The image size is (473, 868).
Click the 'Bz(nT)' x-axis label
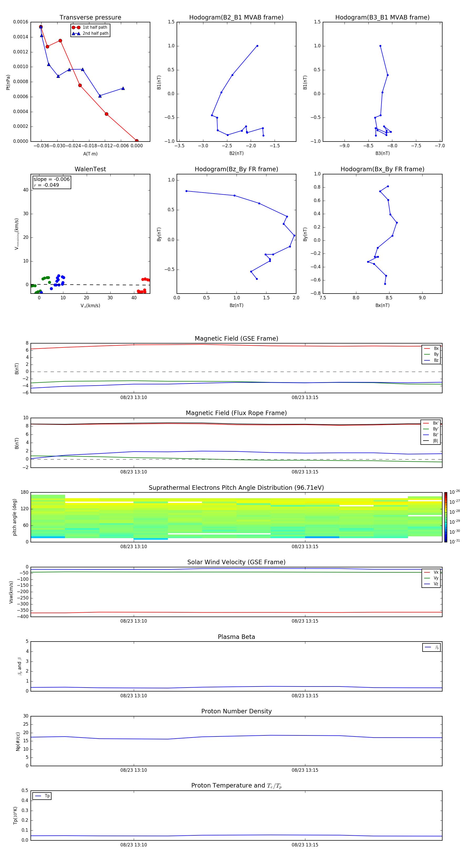(x=236, y=305)
